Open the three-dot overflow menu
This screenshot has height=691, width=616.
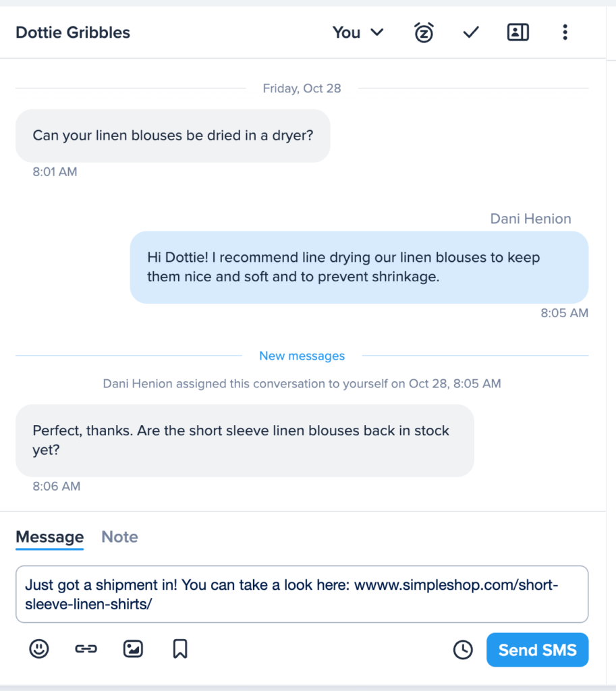pos(565,32)
